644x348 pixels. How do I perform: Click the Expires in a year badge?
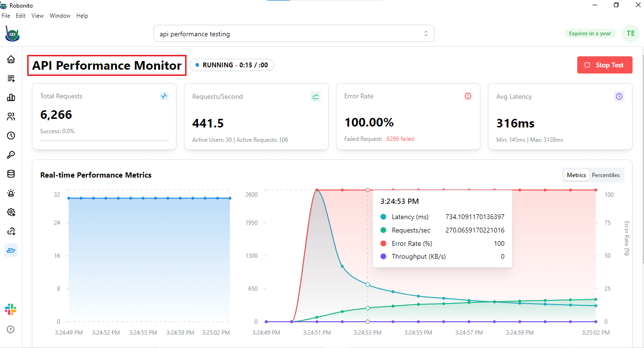tap(590, 33)
